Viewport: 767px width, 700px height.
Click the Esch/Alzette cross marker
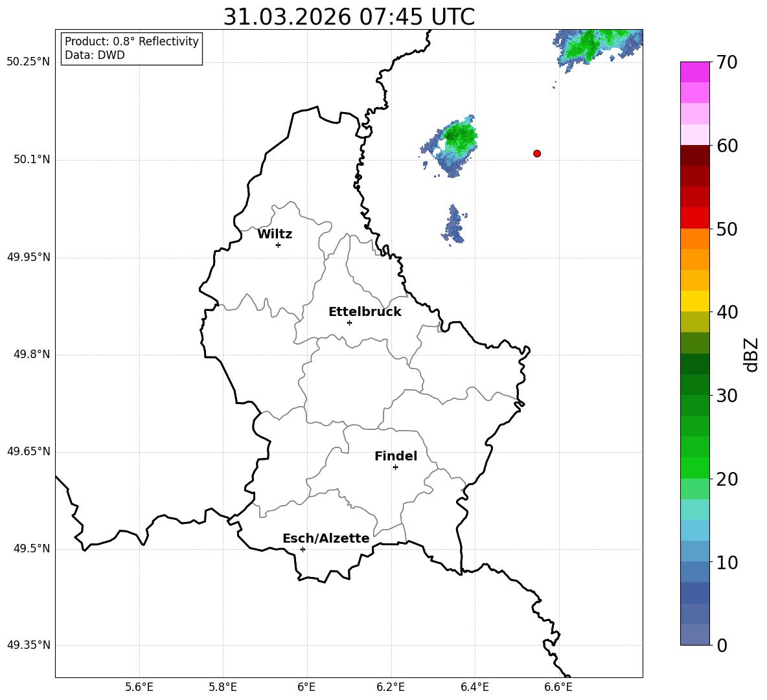pos(303,549)
